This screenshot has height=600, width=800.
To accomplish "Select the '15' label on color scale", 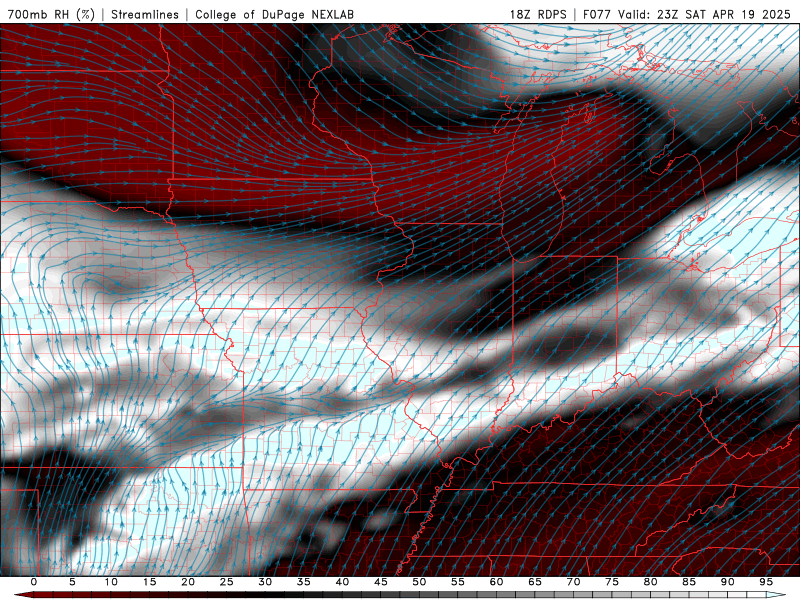I will [x=149, y=582].
